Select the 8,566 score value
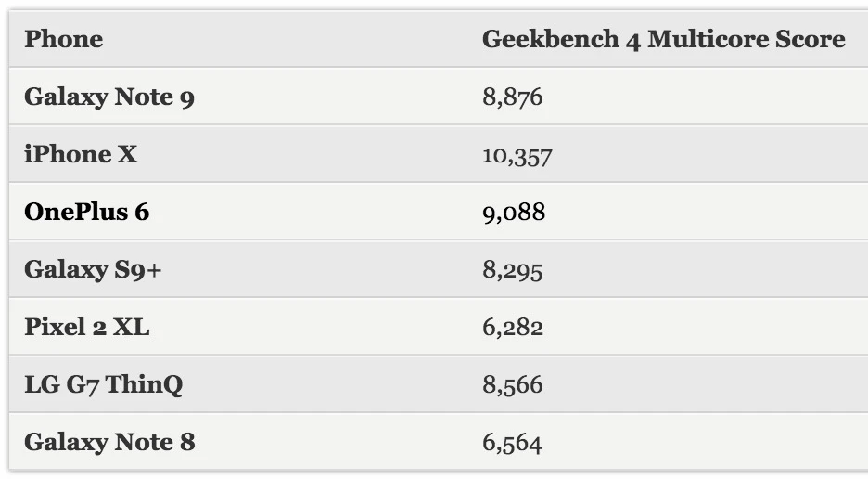This screenshot has height=479, width=868. (x=512, y=385)
